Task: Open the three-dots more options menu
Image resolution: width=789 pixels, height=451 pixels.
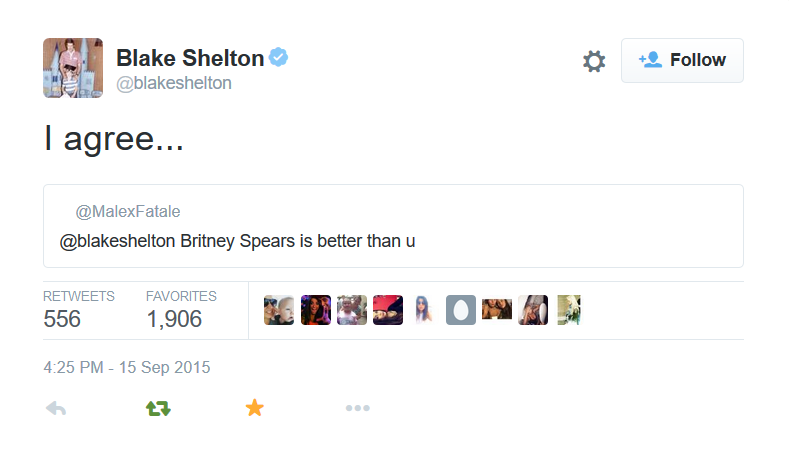Action: point(358,408)
